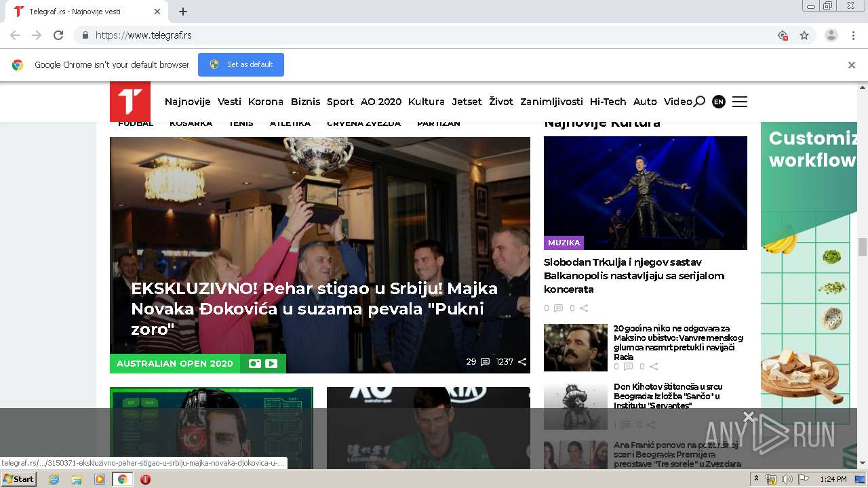
Task: Open AO 2020 section
Action: point(381,102)
